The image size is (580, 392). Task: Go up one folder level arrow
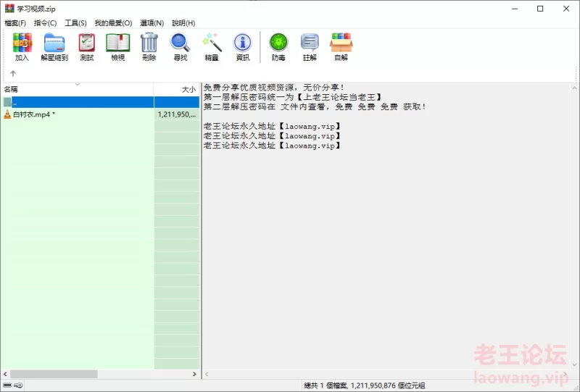(13, 73)
